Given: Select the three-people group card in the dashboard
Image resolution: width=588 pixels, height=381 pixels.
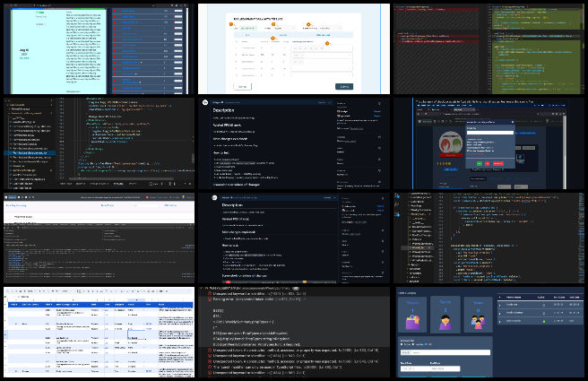Looking at the screenshot, I should (x=478, y=315).
